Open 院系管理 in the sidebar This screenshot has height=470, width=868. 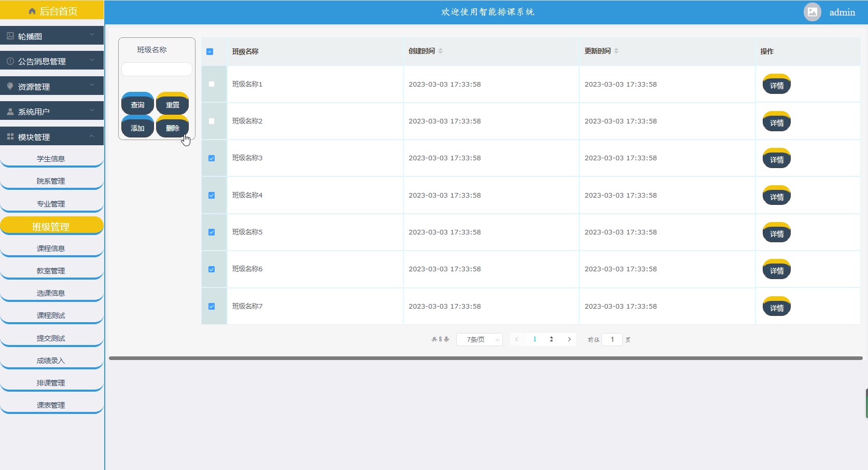click(51, 181)
